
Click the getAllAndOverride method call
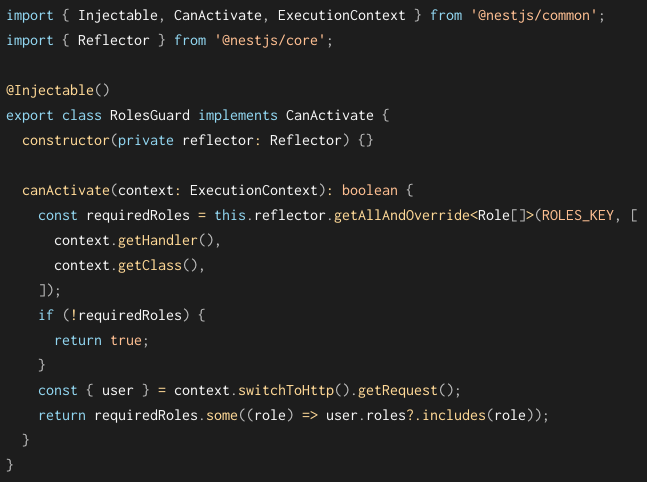tap(401, 215)
